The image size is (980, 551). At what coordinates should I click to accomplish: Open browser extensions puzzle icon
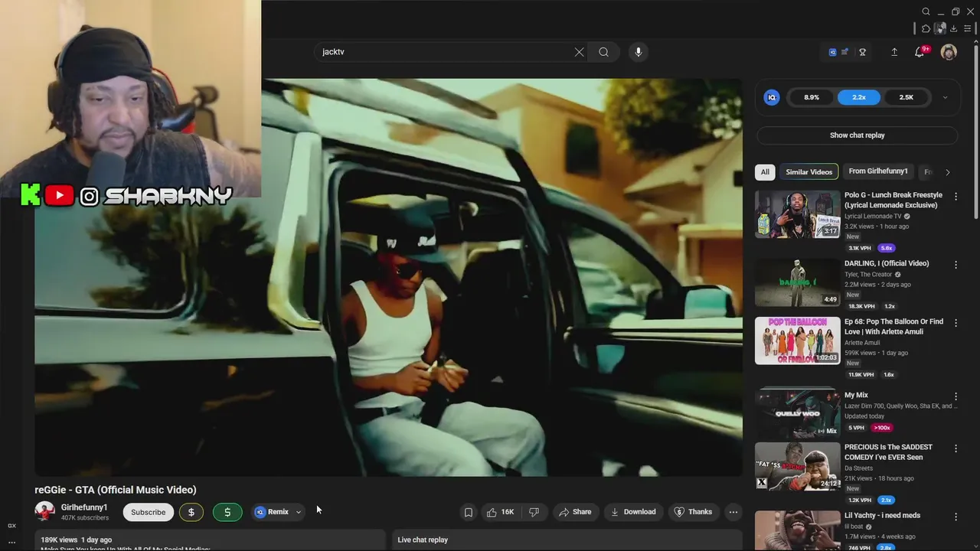(926, 28)
